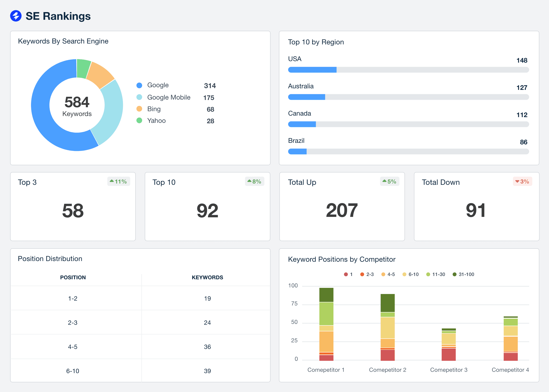Expand the Keywords By Search Engine panel
Screen dimensions: 549x392
[x=63, y=41]
